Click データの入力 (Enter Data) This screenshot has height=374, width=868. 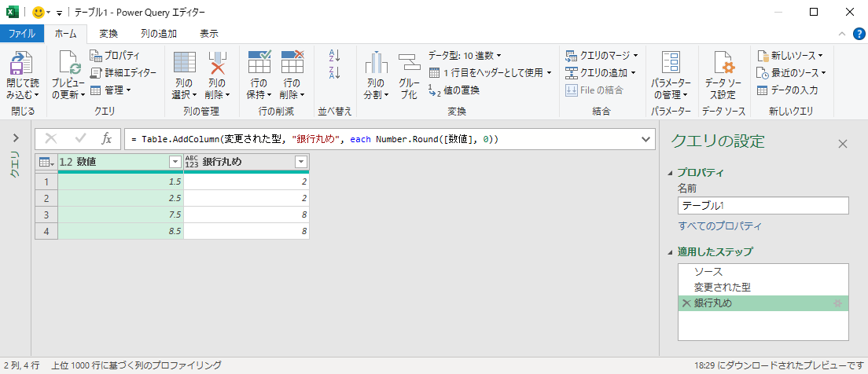(x=787, y=90)
